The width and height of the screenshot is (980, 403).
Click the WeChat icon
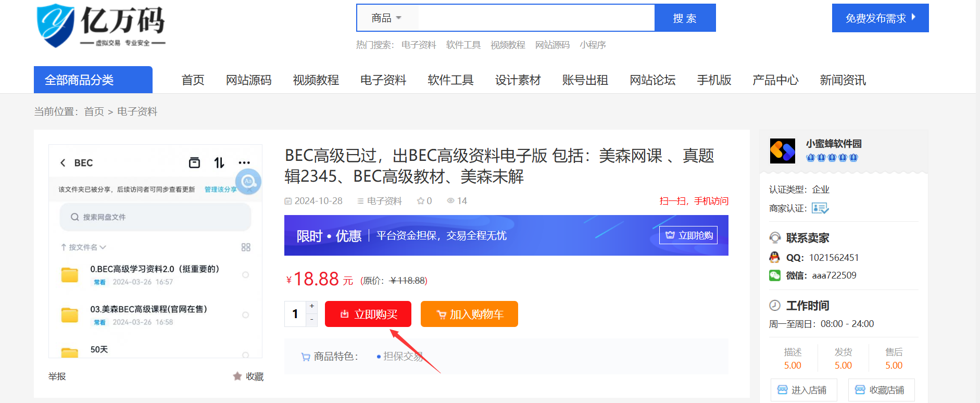click(x=775, y=275)
